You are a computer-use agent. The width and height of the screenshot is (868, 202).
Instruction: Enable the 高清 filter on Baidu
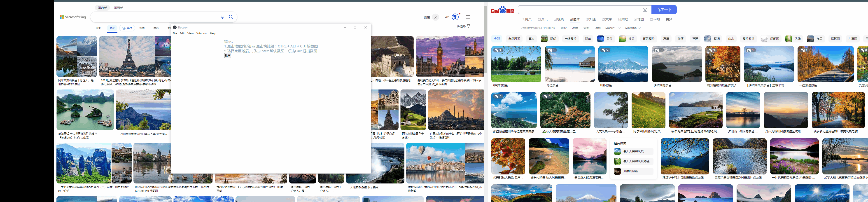click(x=575, y=28)
